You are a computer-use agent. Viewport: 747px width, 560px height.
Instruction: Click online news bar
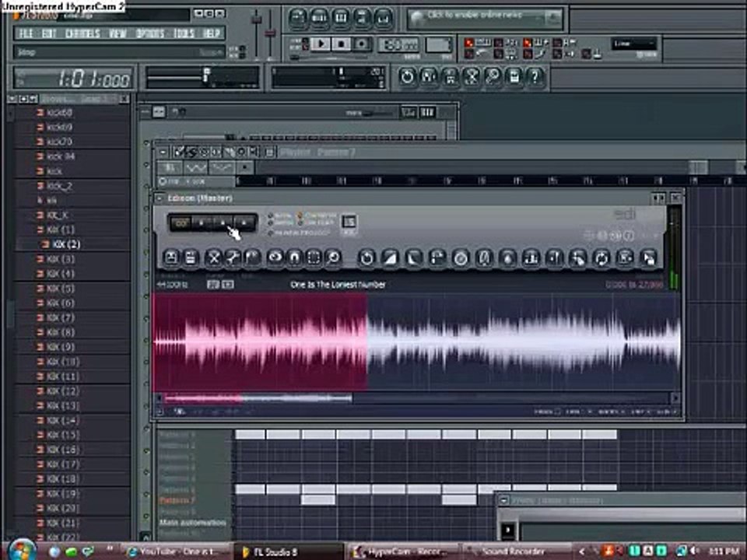485,18
